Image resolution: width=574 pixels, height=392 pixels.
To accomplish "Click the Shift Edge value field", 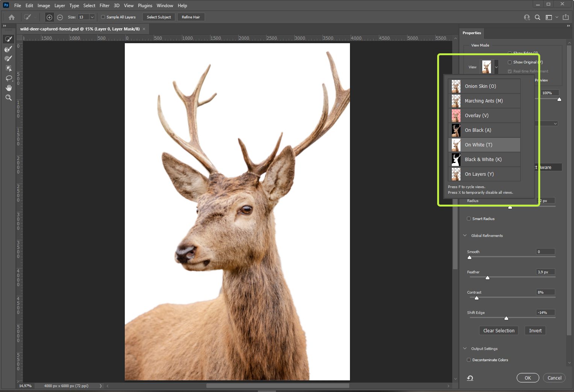I will pos(545,312).
